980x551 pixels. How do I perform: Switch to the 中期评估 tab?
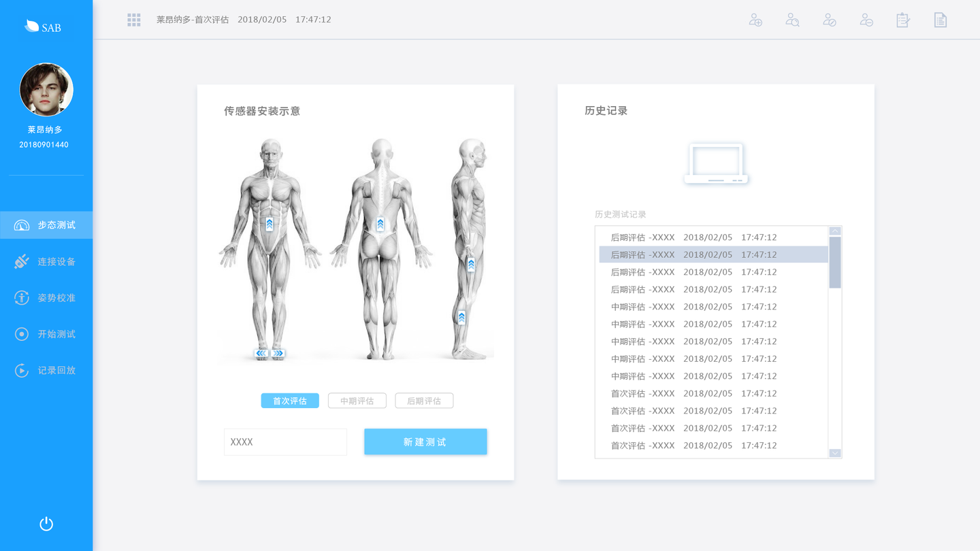pyautogui.click(x=357, y=401)
